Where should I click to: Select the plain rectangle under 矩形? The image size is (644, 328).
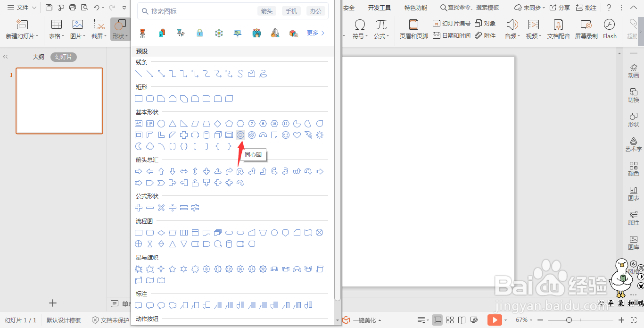coord(139,99)
